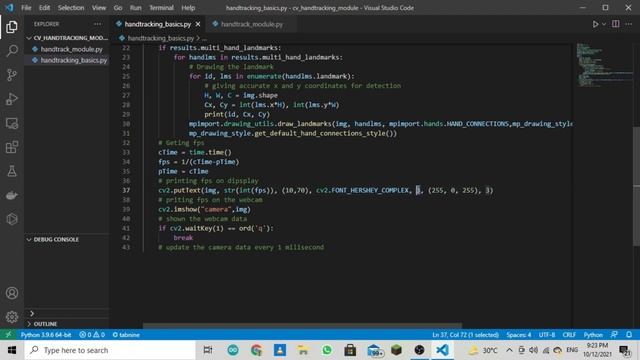Open the Run menu
Screen dimensions: 640x360
[x=136, y=8]
